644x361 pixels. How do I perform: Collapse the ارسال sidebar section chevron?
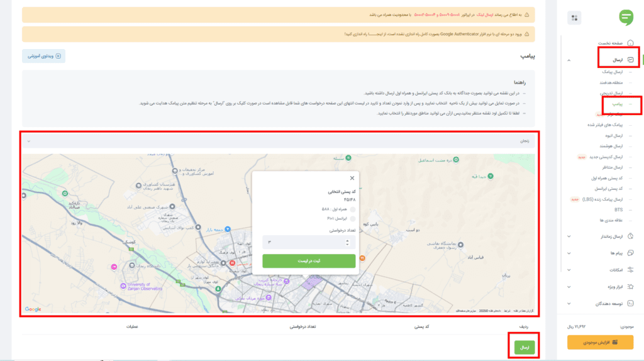[569, 60]
